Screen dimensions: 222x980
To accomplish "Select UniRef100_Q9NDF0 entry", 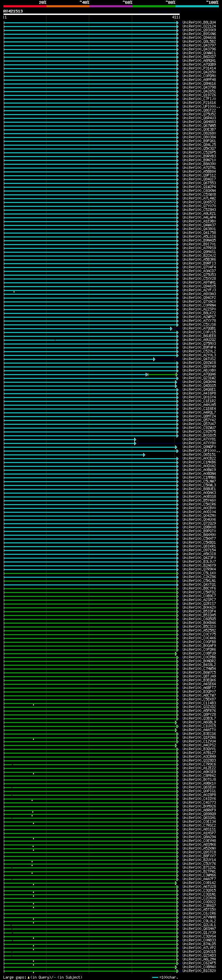I will point(199,447).
